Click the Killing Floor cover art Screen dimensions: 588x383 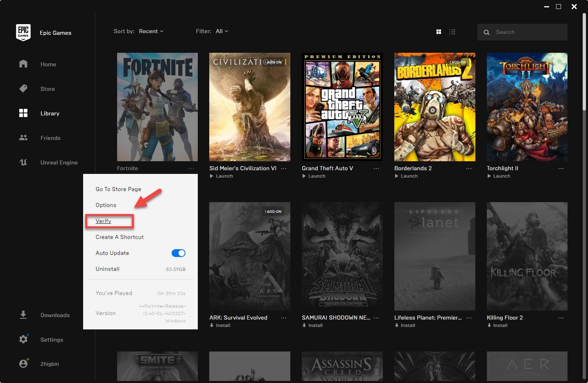click(527, 256)
